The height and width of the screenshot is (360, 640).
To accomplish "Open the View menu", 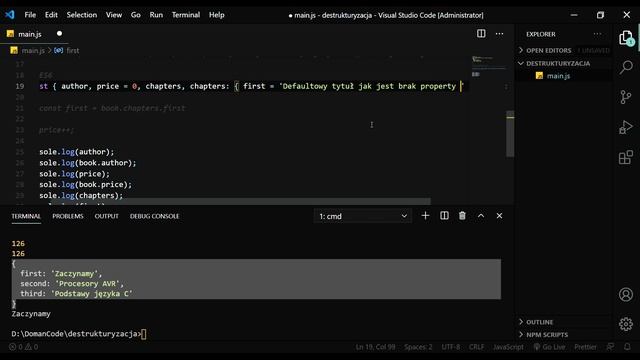I will click(114, 15).
